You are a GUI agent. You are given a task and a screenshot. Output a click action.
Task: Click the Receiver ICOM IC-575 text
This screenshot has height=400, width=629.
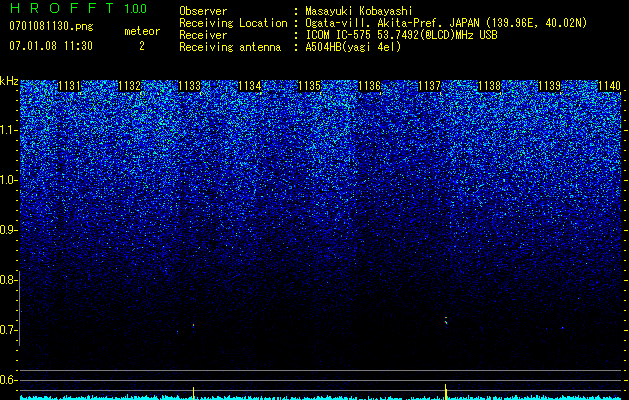coord(401,35)
